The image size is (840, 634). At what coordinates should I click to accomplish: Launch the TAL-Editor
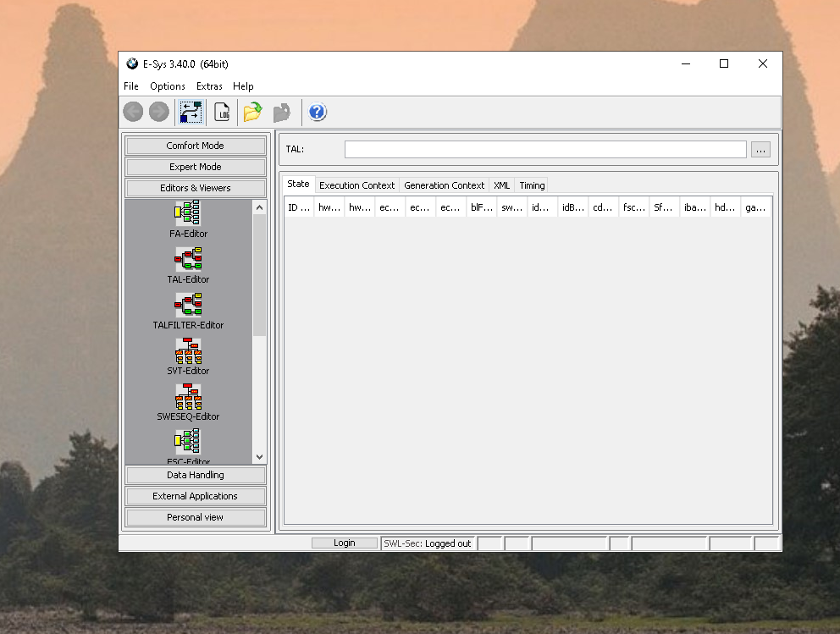pyautogui.click(x=188, y=266)
